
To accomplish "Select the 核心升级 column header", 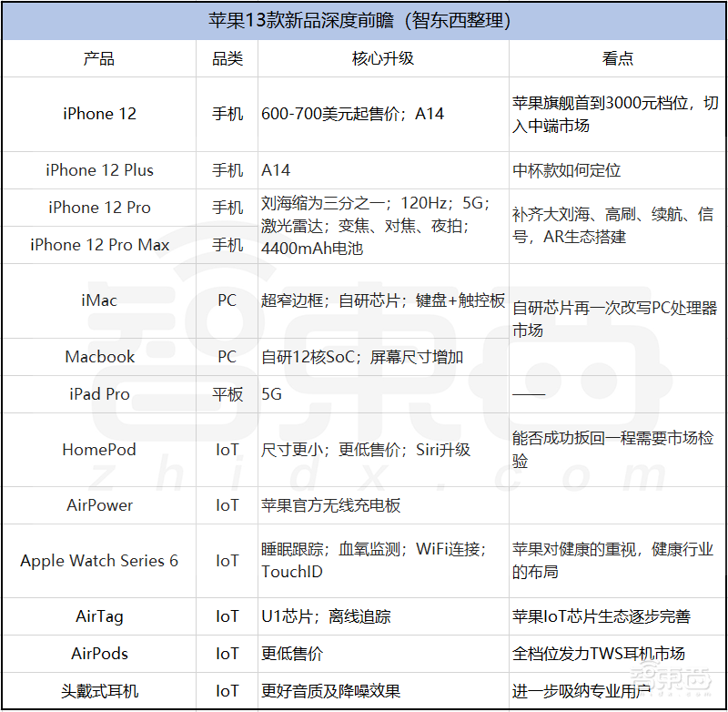I will [383, 58].
